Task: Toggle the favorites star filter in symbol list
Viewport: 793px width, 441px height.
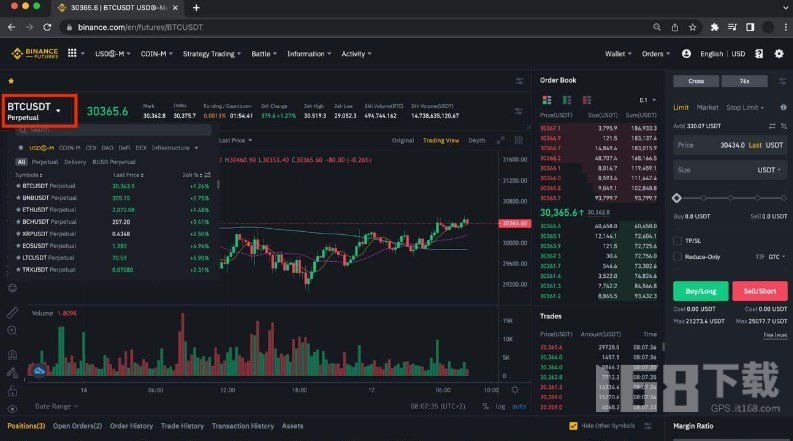Action: tap(20, 148)
